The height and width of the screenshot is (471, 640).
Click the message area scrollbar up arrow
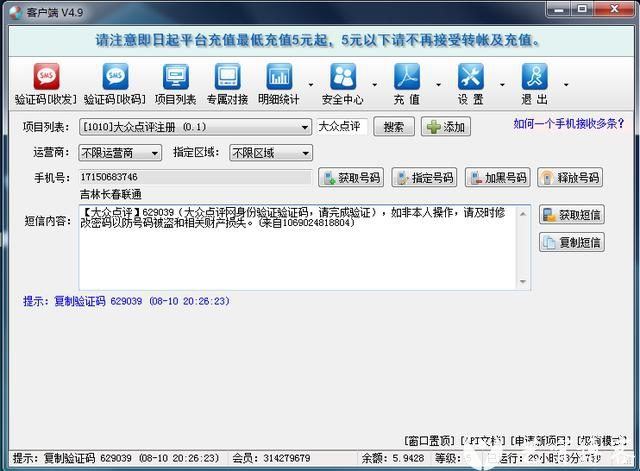(x=523, y=214)
